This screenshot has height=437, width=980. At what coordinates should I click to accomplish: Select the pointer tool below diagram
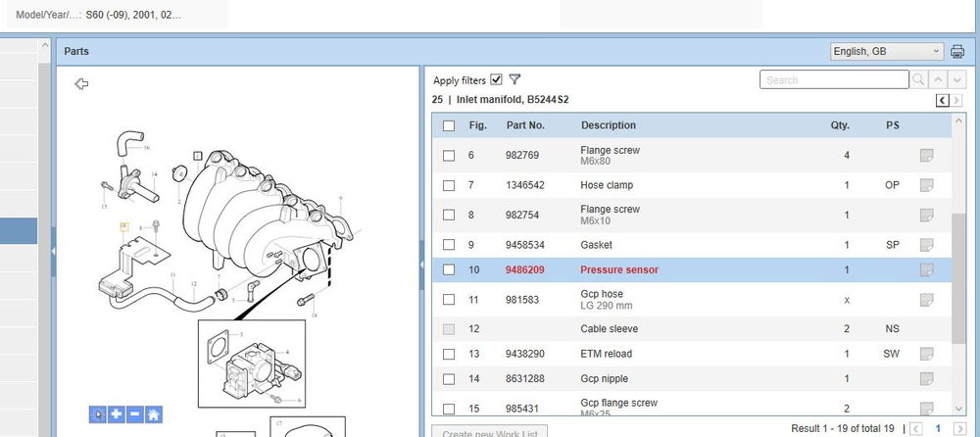coord(98,414)
